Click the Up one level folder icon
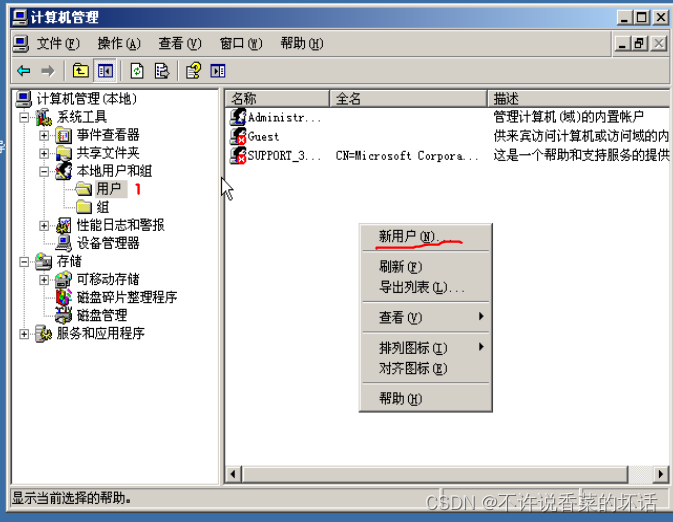 [x=80, y=70]
